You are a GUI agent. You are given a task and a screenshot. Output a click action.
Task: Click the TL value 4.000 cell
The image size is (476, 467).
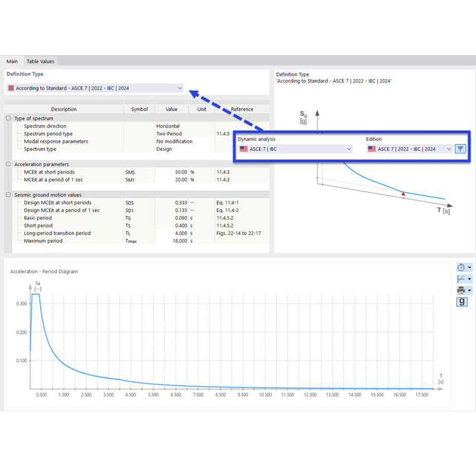[172, 233]
